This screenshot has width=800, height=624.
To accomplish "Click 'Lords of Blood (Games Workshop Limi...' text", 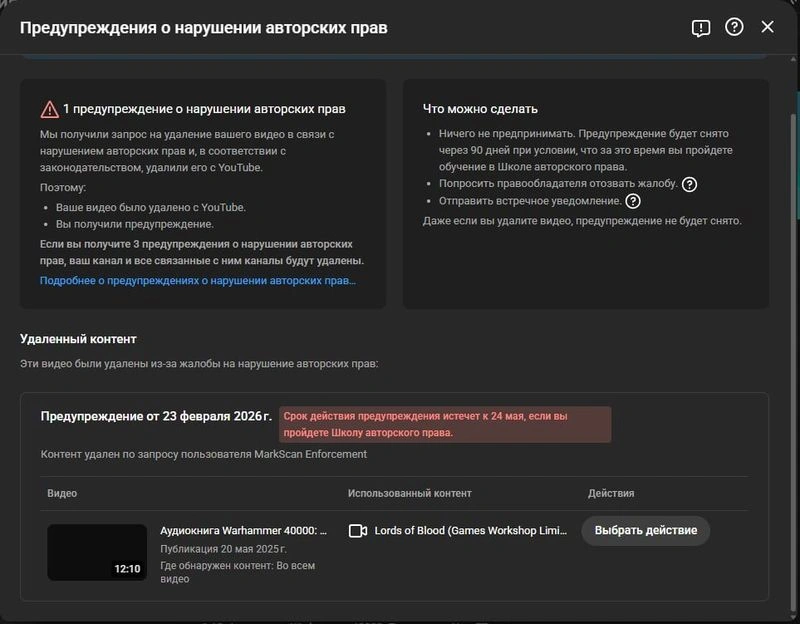I will (470, 531).
